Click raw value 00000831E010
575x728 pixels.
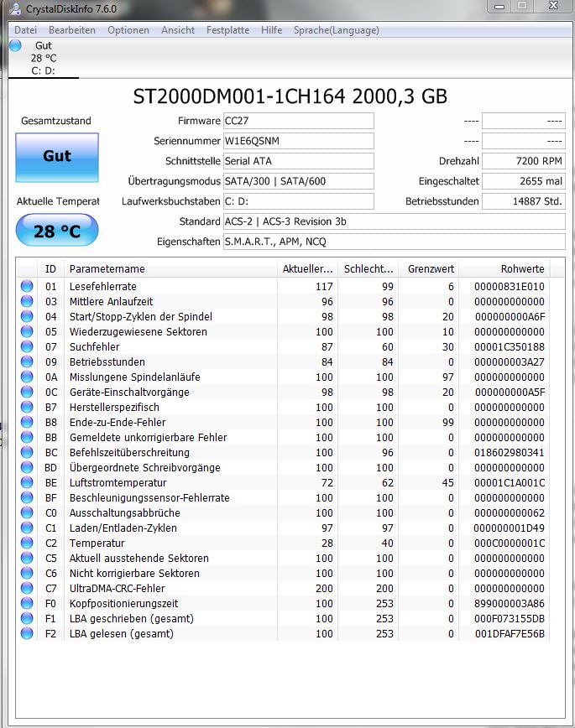(509, 287)
